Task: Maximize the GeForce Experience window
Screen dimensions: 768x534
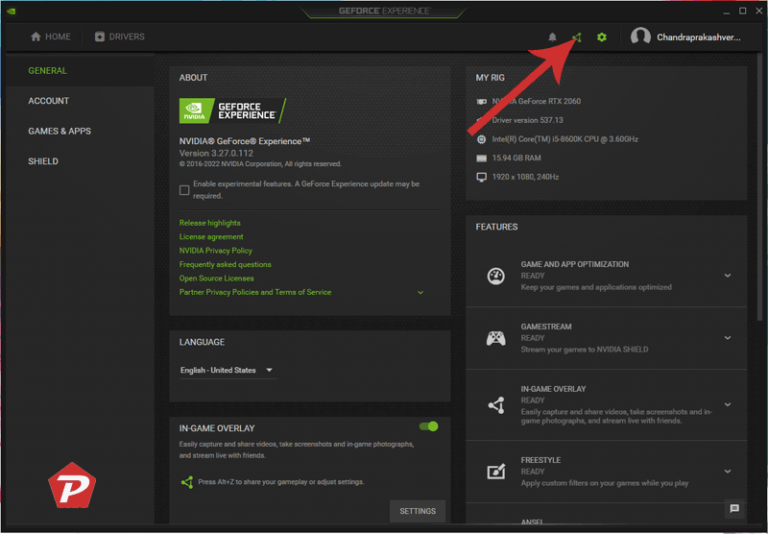Action: (743, 11)
